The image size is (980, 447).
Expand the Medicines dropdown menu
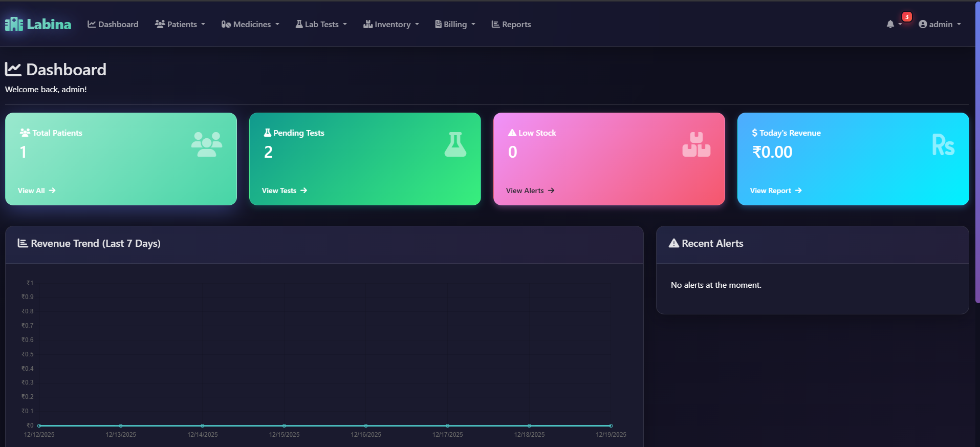pyautogui.click(x=250, y=24)
